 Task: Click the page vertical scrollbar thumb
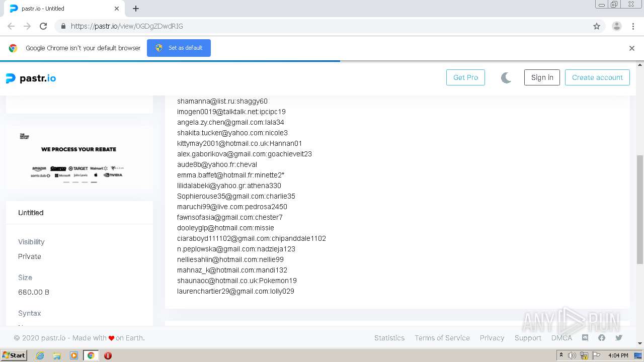click(x=640, y=209)
